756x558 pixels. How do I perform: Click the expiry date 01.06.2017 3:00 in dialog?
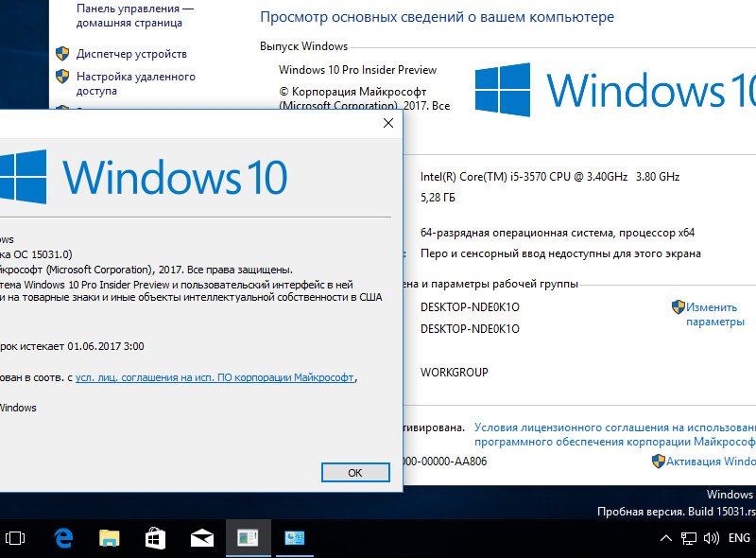click(x=106, y=346)
